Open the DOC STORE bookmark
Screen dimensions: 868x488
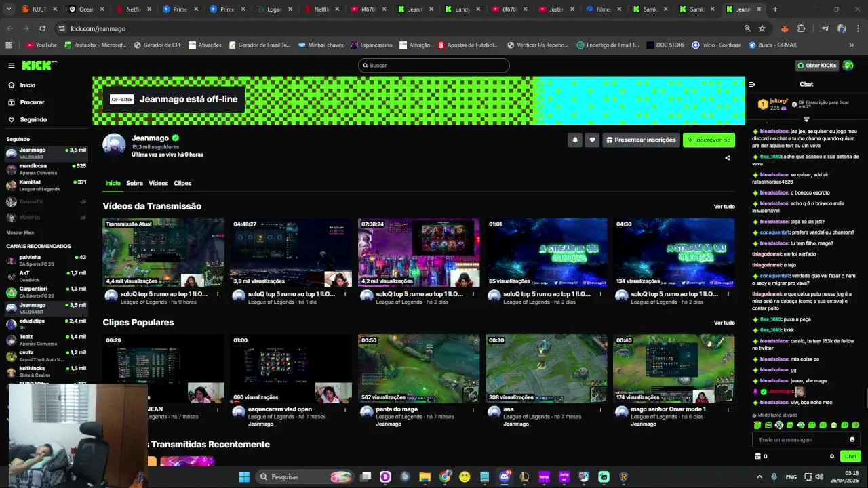pyautogui.click(x=665, y=45)
